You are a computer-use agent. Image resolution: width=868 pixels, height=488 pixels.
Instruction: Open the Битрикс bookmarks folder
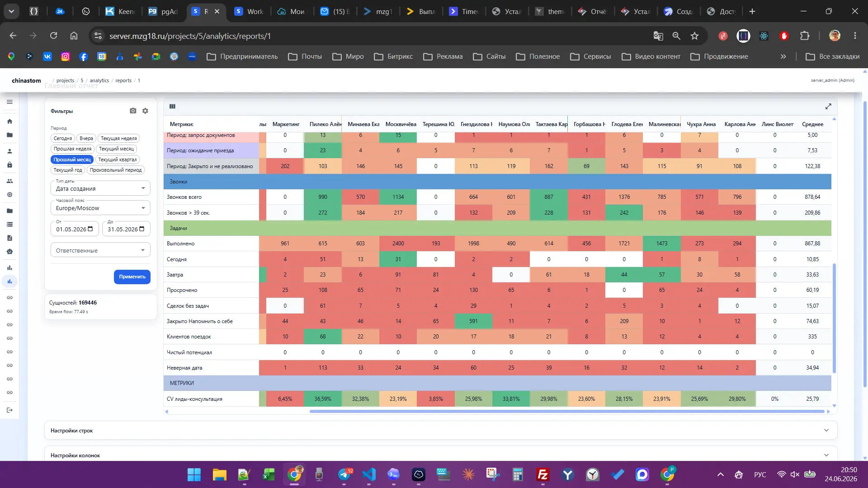point(394,56)
